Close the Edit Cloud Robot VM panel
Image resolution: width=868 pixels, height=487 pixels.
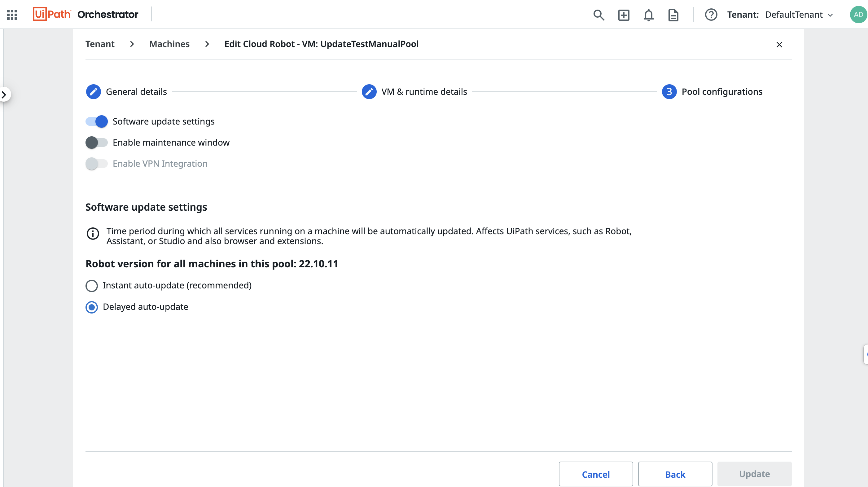(x=778, y=44)
